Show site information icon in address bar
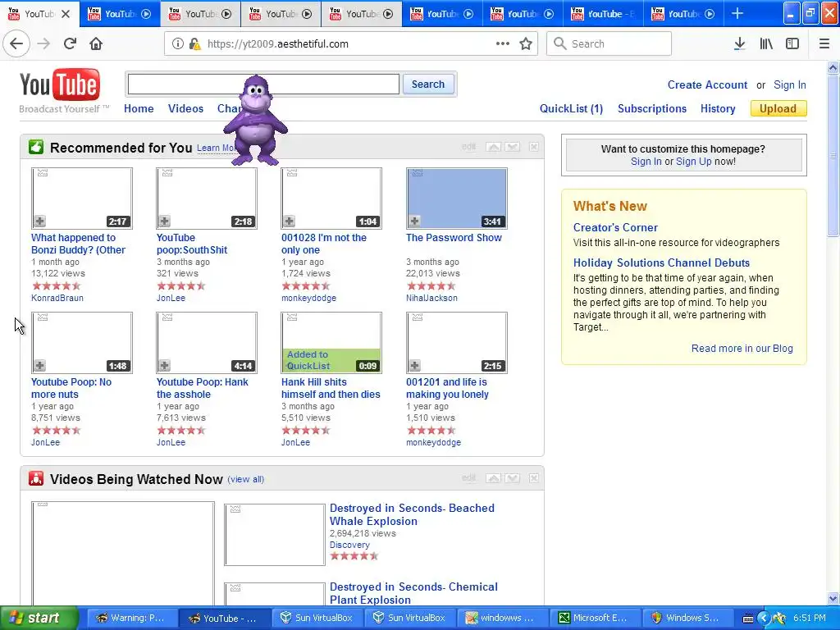The image size is (840, 630). pos(177,44)
